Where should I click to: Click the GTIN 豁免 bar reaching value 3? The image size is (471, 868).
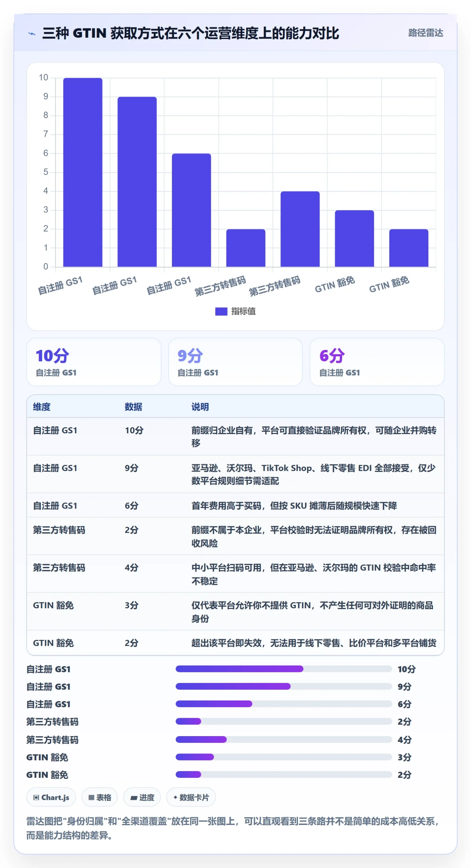coord(354,238)
